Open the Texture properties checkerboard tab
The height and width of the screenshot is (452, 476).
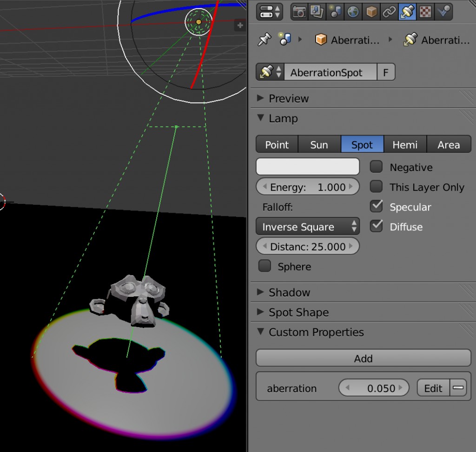[425, 12]
